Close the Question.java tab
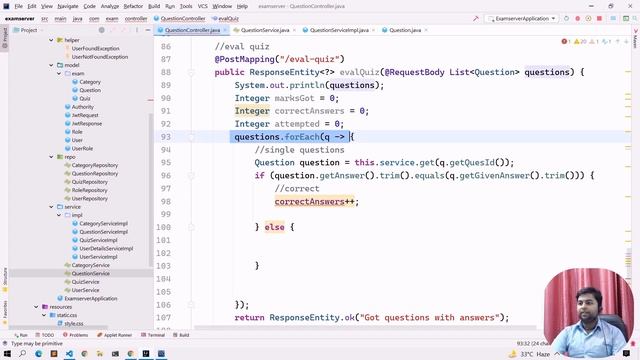This screenshot has height=360, width=640. 426,30
